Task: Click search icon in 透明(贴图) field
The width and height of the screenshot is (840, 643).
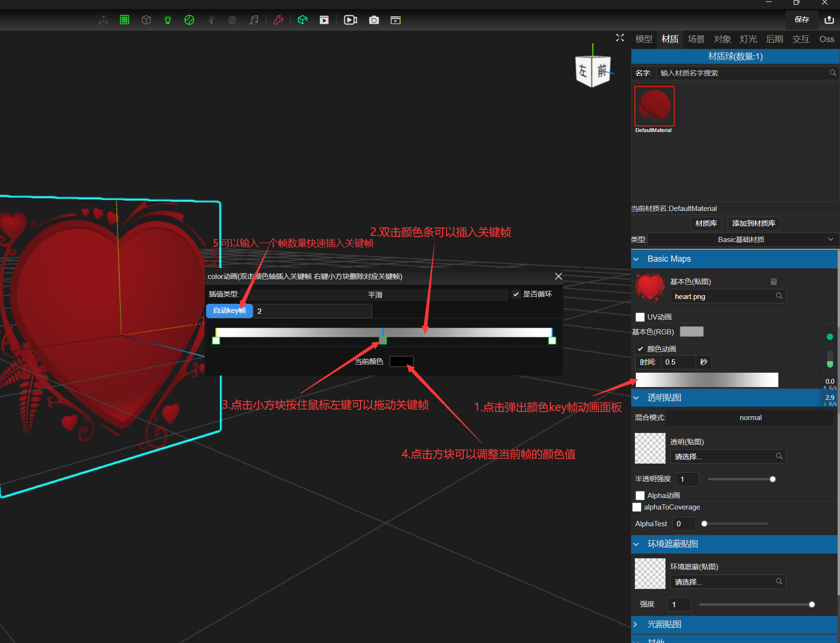Action: (x=779, y=456)
